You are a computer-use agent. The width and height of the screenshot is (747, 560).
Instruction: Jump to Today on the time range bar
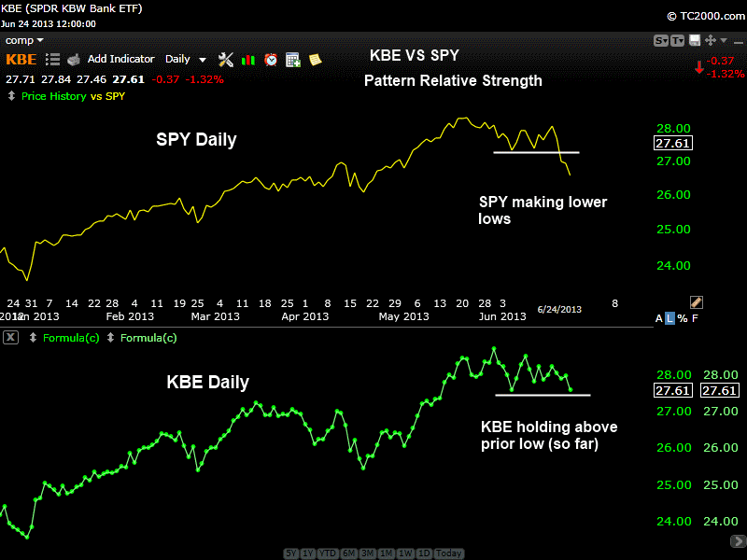pos(449,553)
